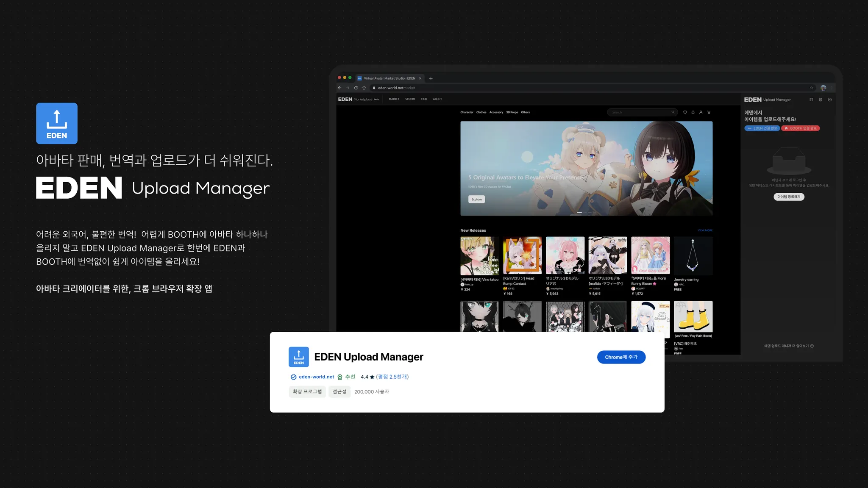Click the Chrome에 추가 button
The height and width of the screenshot is (488, 868).
(x=621, y=357)
